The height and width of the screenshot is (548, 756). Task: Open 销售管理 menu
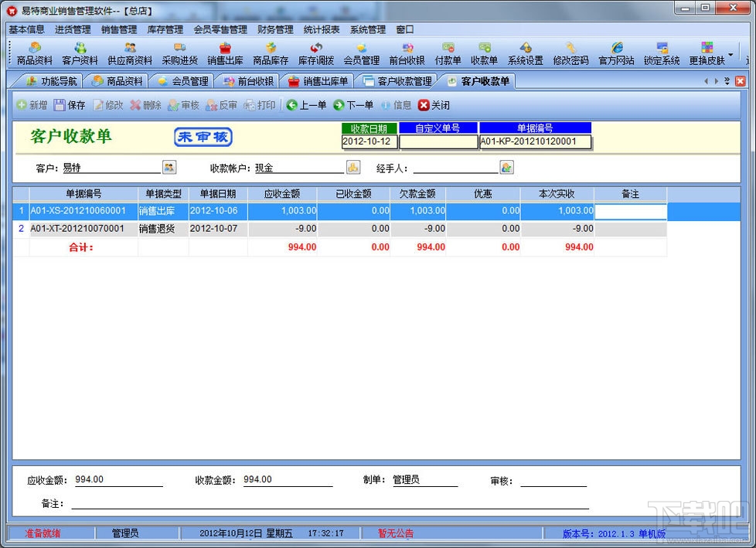click(x=119, y=29)
